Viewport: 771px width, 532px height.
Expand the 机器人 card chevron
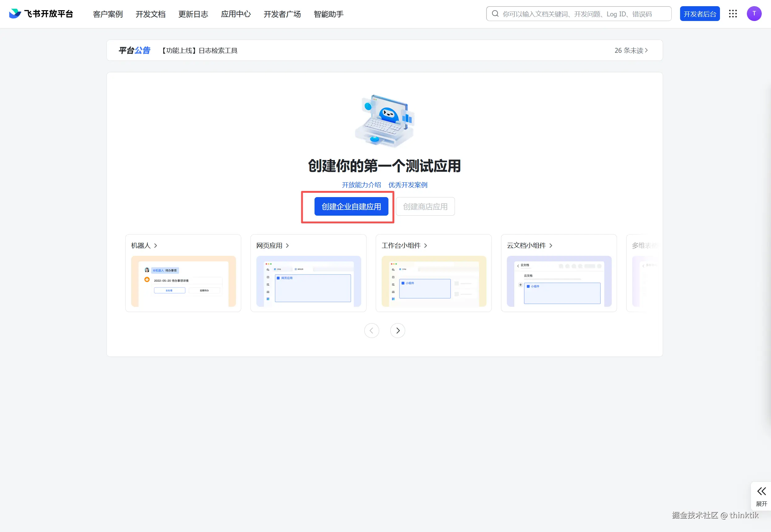(x=156, y=246)
